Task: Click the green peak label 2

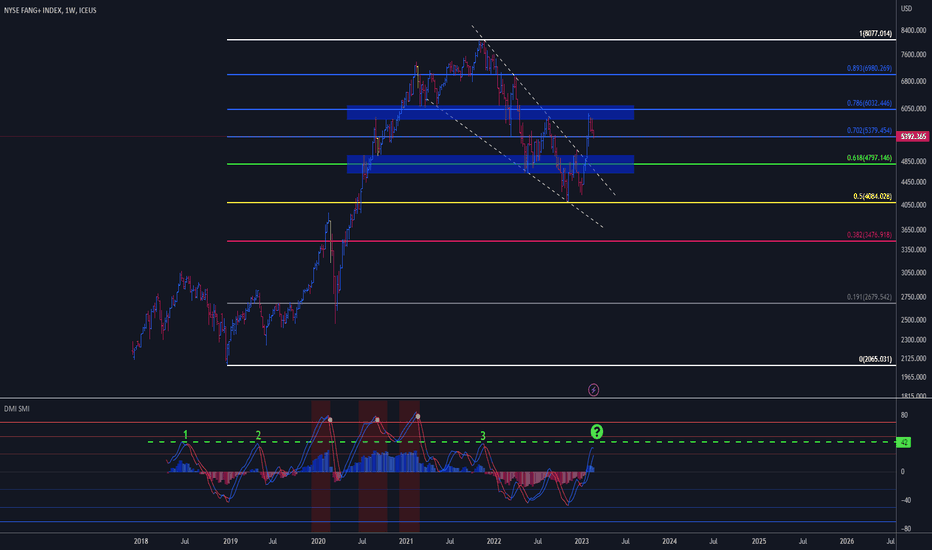Action: coord(258,435)
